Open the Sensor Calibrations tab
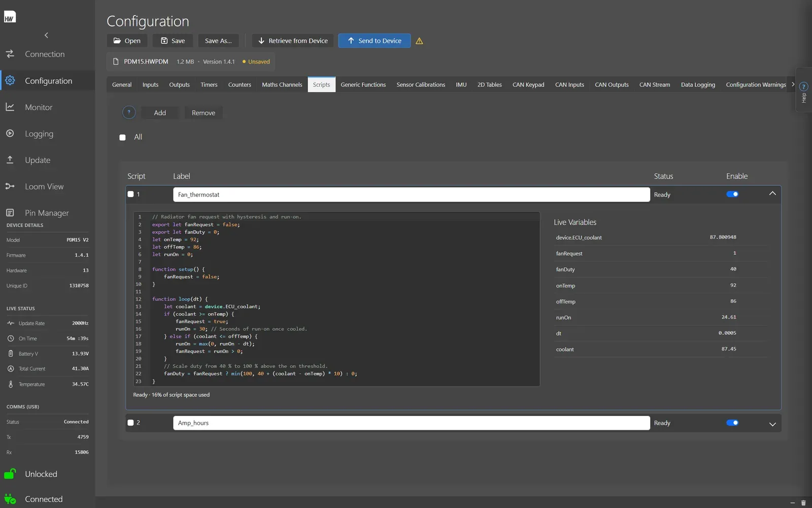 (421, 85)
